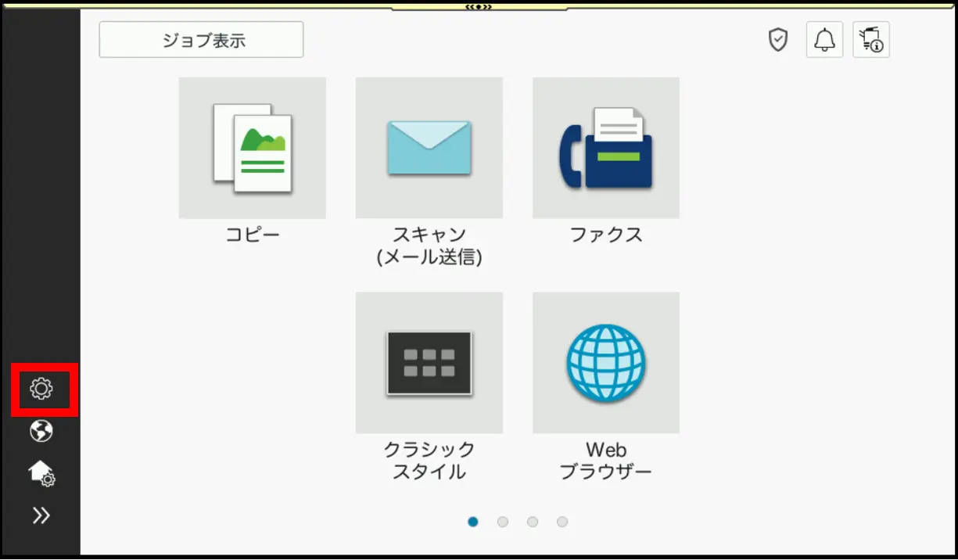Image resolution: width=958 pixels, height=560 pixels.
Task: Click the クラシックスタイル text label
Action: [x=429, y=461]
